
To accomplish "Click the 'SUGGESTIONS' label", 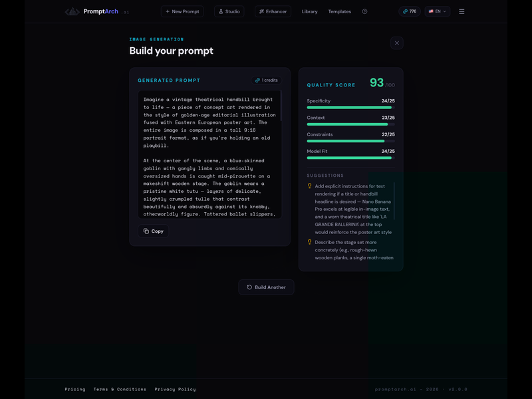I will pyautogui.click(x=325, y=176).
